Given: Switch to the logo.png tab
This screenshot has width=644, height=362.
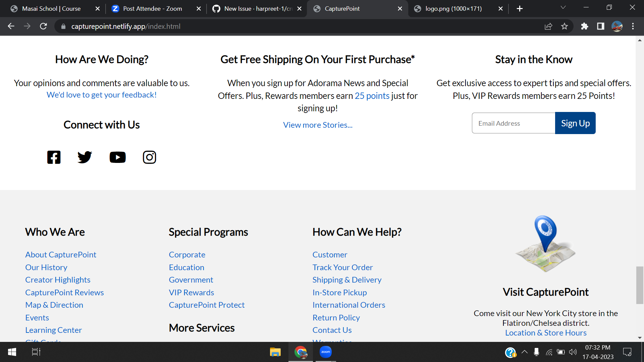Looking at the screenshot, I should pos(453,9).
